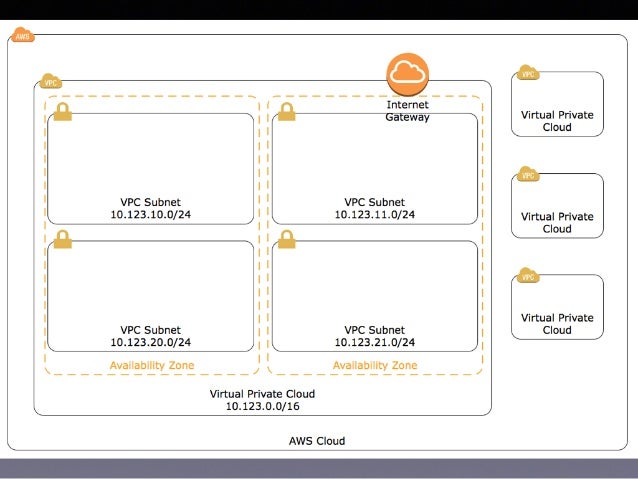
Task: Click VPC badge of bottom right cloud
Action: [x=528, y=275]
